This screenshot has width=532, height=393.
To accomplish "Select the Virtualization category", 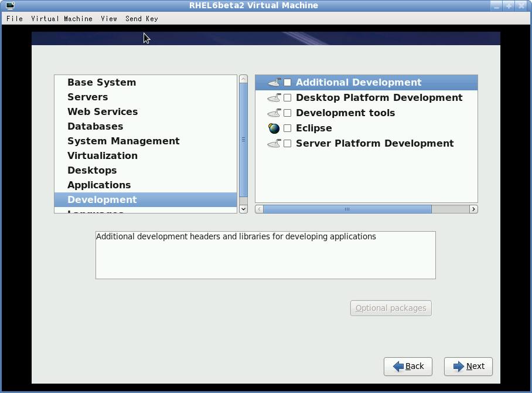I will click(x=145, y=155).
